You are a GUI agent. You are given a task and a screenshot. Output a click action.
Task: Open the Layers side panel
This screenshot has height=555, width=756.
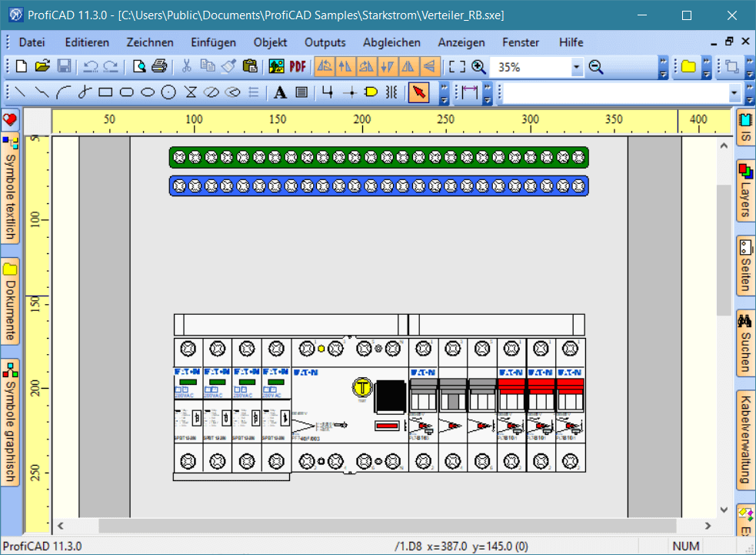(x=745, y=191)
